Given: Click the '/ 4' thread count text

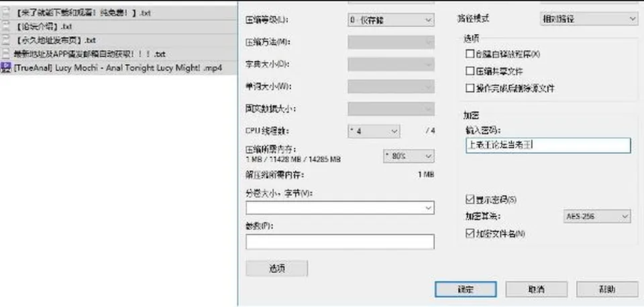Looking at the screenshot, I should coord(430,131).
